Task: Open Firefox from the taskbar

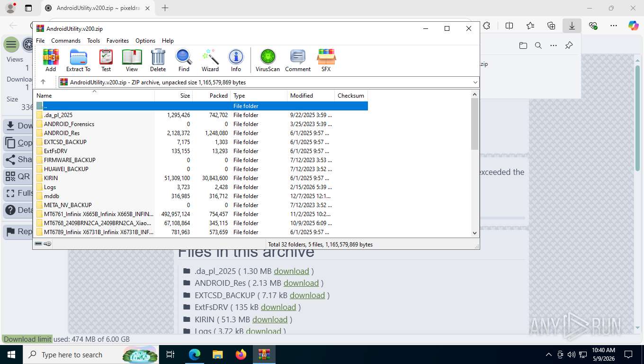Action: coord(241,355)
